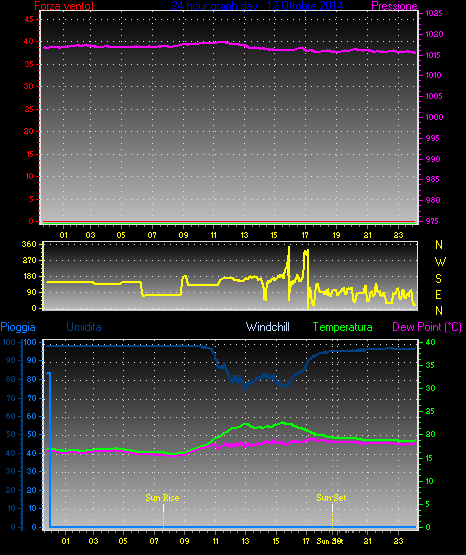Click the pressure value 1020
Screen dimensions: 466x555
click(x=434, y=34)
